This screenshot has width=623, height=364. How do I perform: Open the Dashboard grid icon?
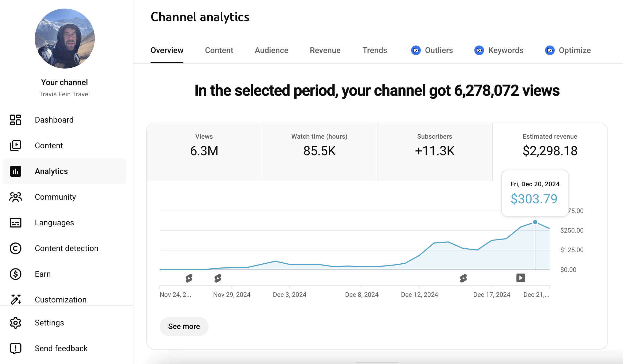[x=16, y=120]
